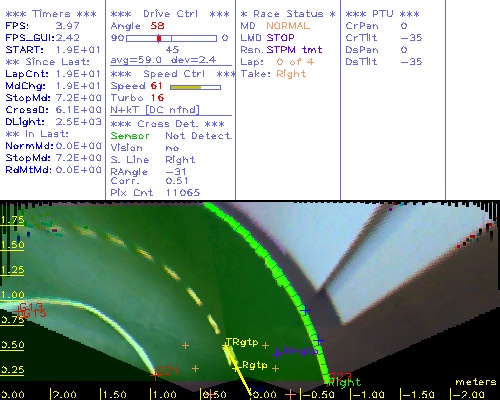Viewport: 500px width, 400px height.
Task: Click upper blue cross on green line
Action: [305, 311]
